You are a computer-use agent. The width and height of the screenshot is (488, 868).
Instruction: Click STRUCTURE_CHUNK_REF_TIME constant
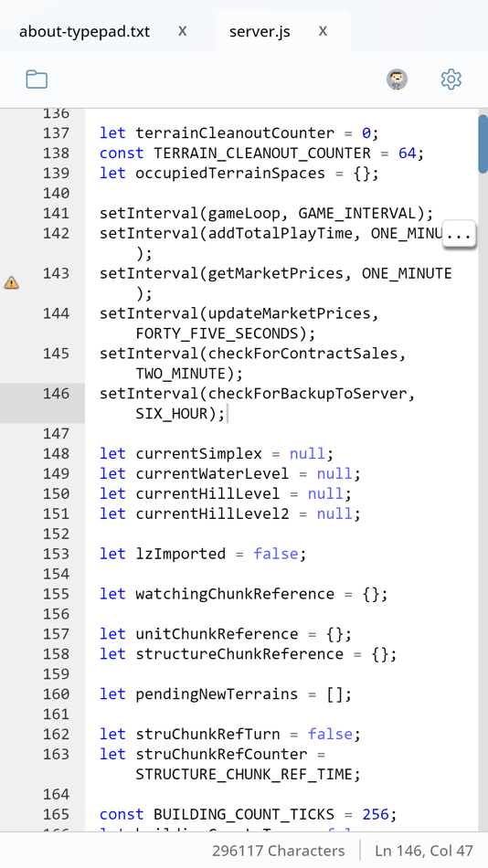pos(244,774)
